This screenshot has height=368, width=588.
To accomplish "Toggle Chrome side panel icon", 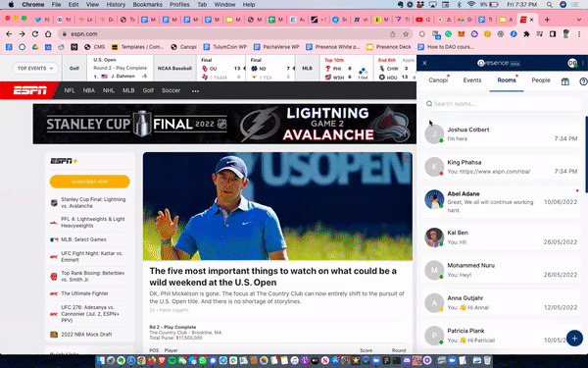I will [553, 34].
